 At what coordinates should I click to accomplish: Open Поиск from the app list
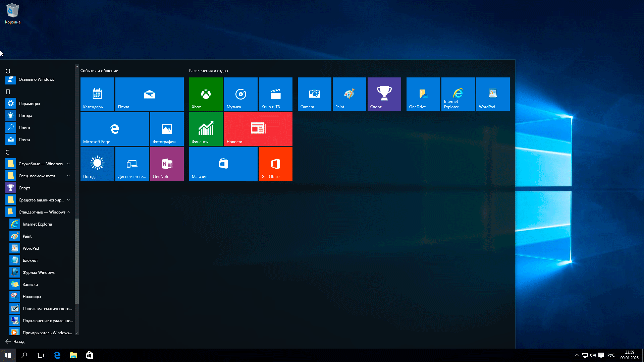(39, 128)
